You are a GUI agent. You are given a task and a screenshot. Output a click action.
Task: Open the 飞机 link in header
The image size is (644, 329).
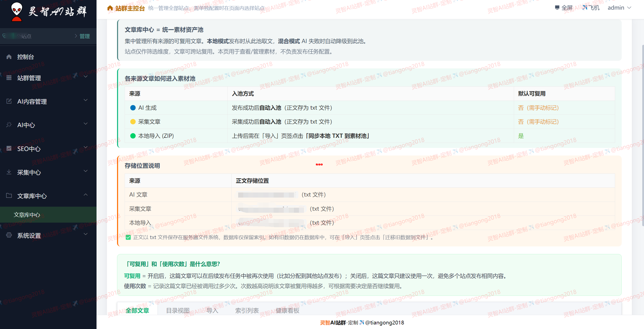pos(591,8)
